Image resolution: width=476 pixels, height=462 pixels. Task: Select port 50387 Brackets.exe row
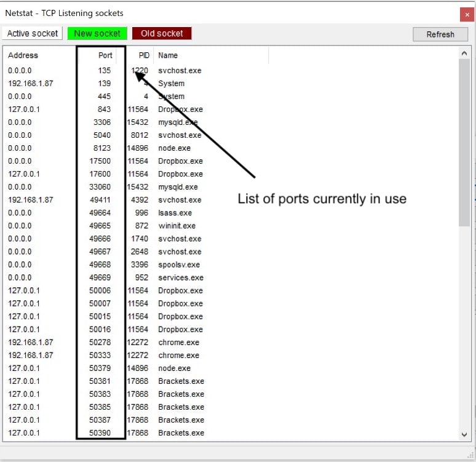tap(105, 420)
